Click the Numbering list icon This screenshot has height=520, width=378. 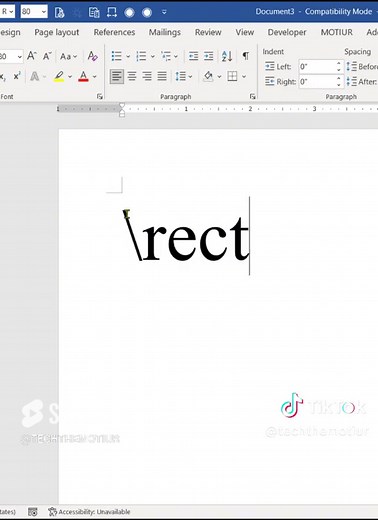(141, 56)
